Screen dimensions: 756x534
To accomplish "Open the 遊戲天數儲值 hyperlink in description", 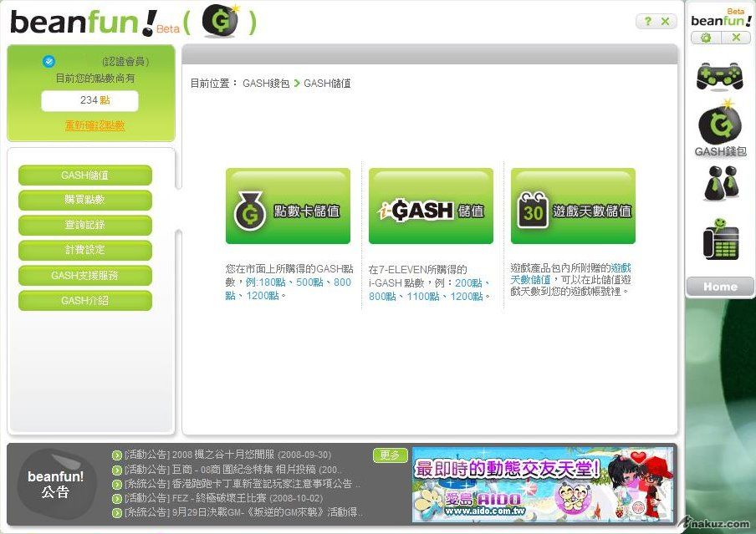I will 571,274.
